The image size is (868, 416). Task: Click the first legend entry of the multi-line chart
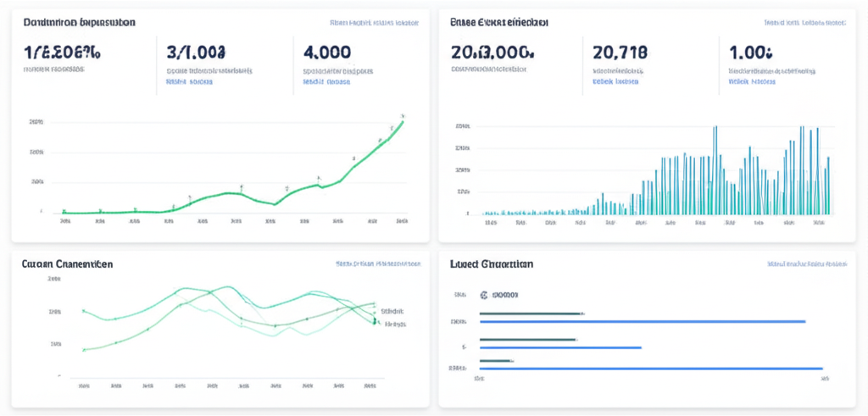[x=392, y=311]
